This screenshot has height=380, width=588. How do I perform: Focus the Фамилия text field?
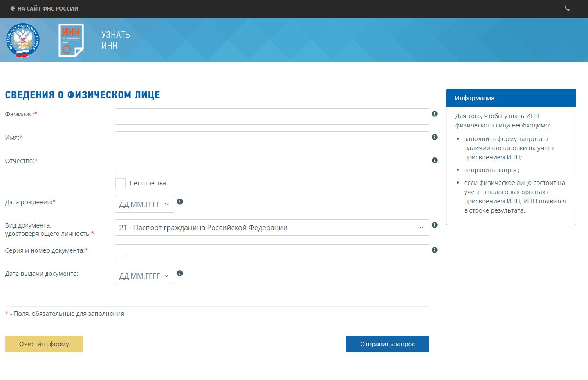(271, 116)
